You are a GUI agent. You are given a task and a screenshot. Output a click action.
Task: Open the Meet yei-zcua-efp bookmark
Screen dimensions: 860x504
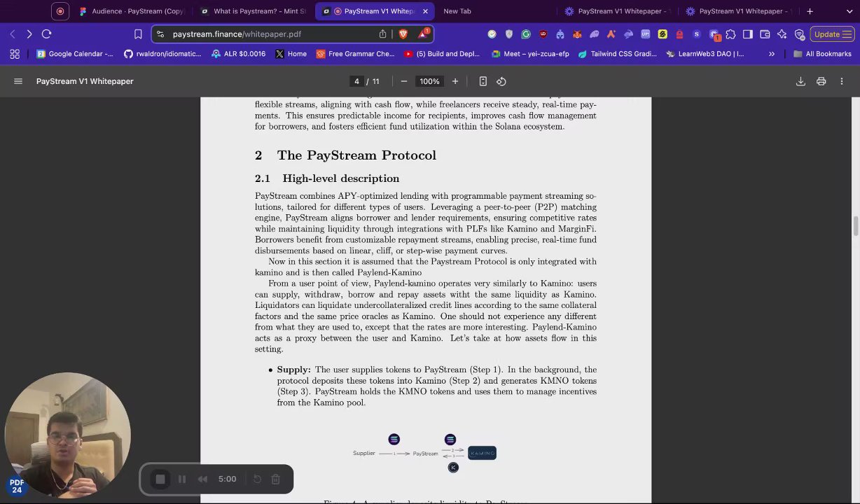[531, 54]
